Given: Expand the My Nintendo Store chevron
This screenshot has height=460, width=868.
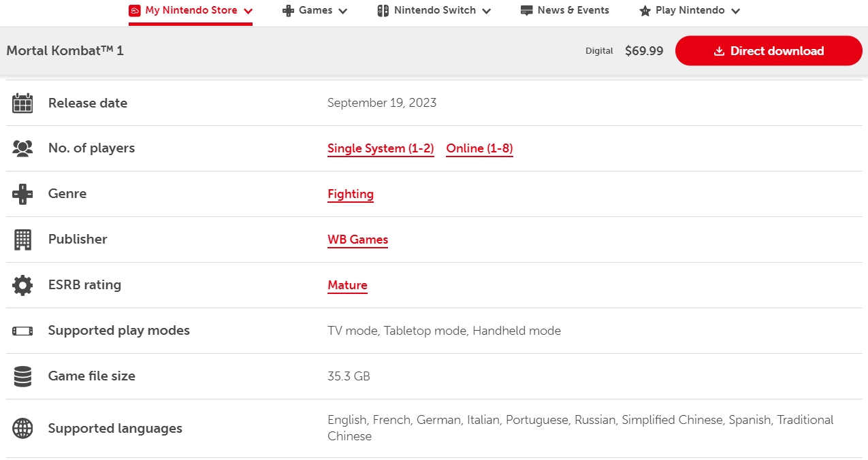Looking at the screenshot, I should 248,11.
